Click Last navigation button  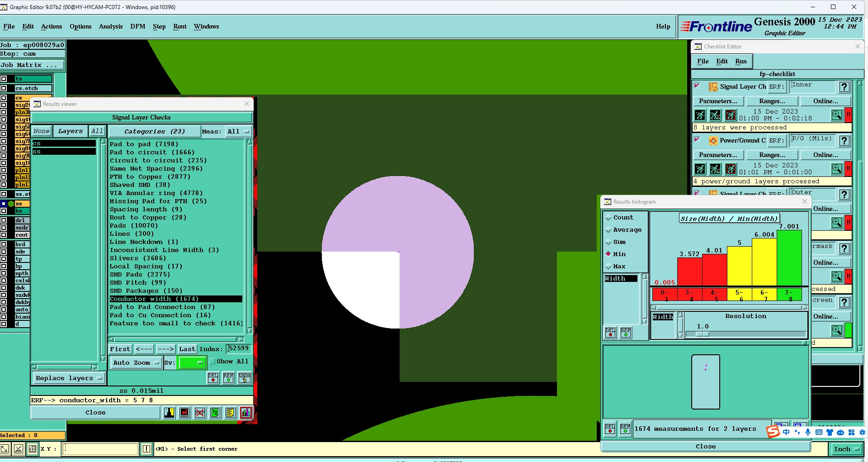coord(187,349)
